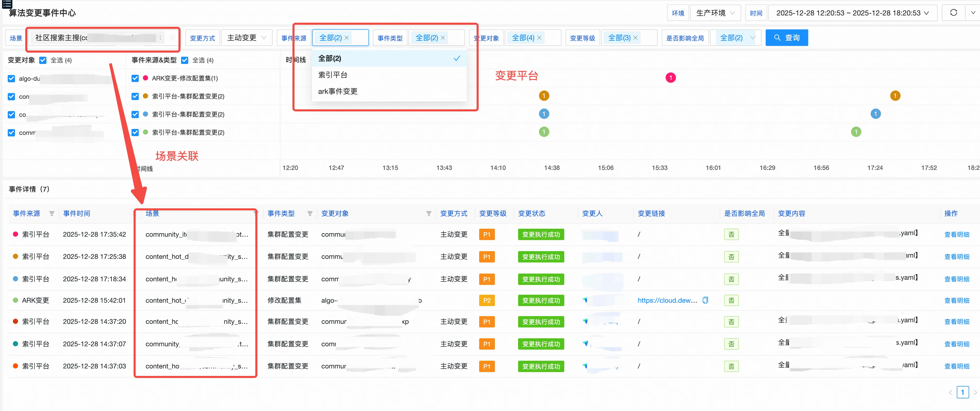This screenshot has width=980, height=411.
Task: Click the pink timeline marker on ARK变更 row
Action: [x=670, y=78]
